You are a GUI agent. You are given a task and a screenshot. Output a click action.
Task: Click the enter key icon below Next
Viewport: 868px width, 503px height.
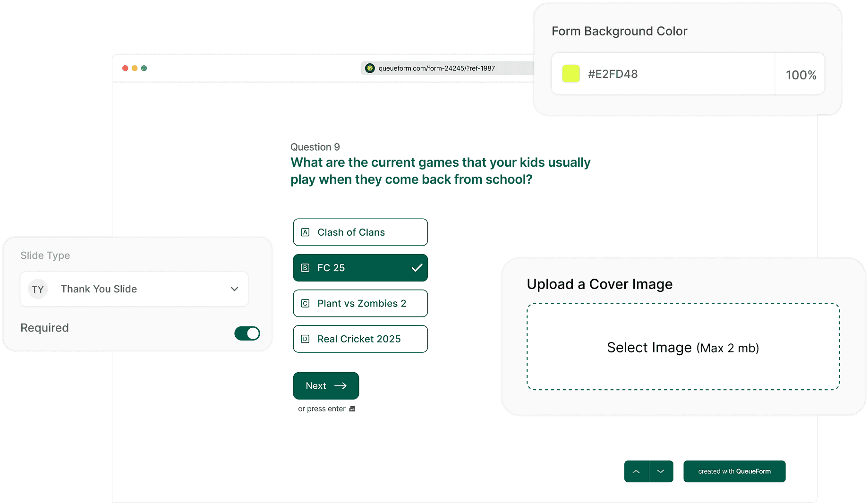click(x=352, y=409)
